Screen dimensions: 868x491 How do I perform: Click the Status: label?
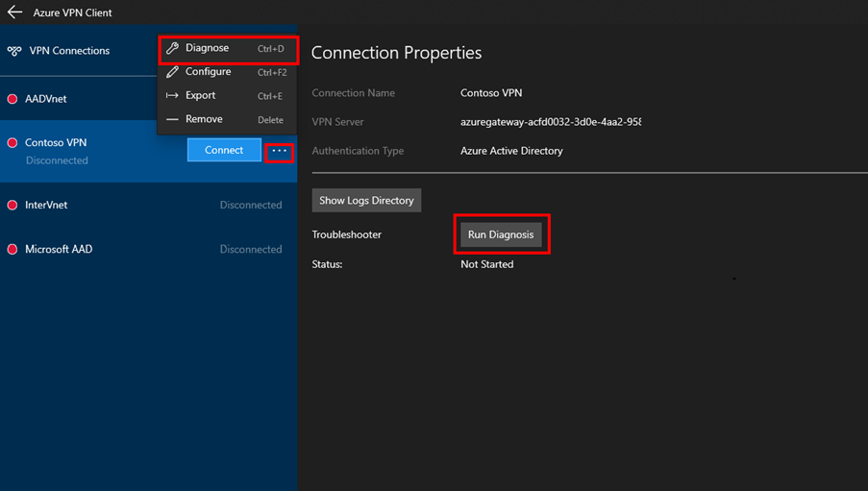coord(327,264)
